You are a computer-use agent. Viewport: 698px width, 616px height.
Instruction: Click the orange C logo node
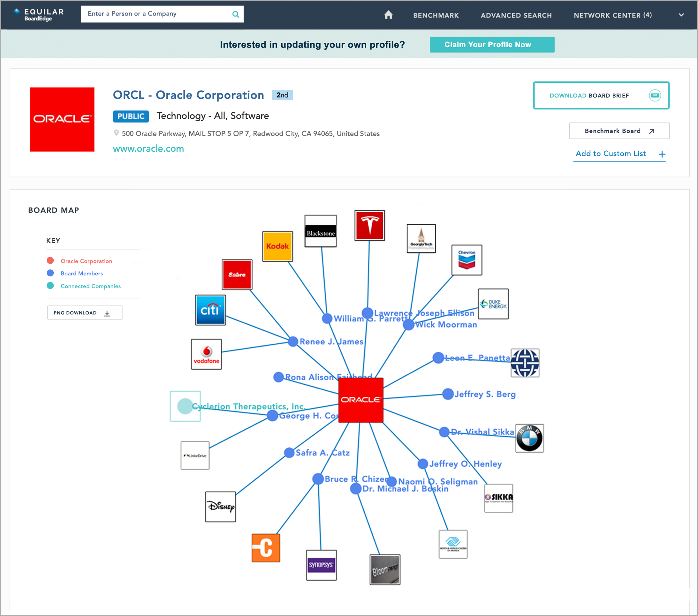tap(266, 548)
